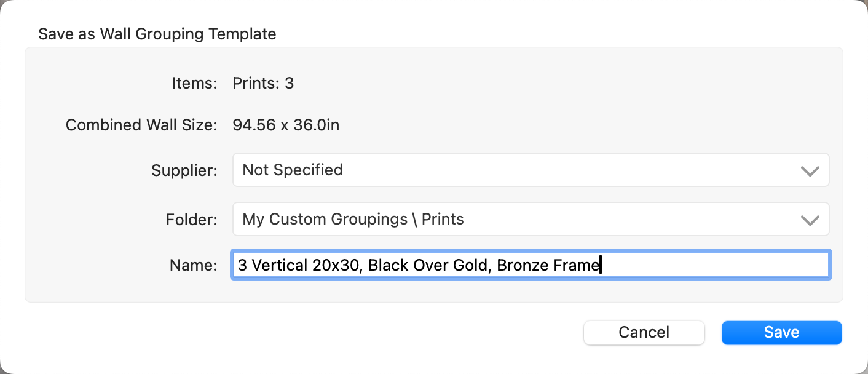The image size is (868, 374).
Task: Click the 'Combined Wall Size:' label
Action: point(141,125)
